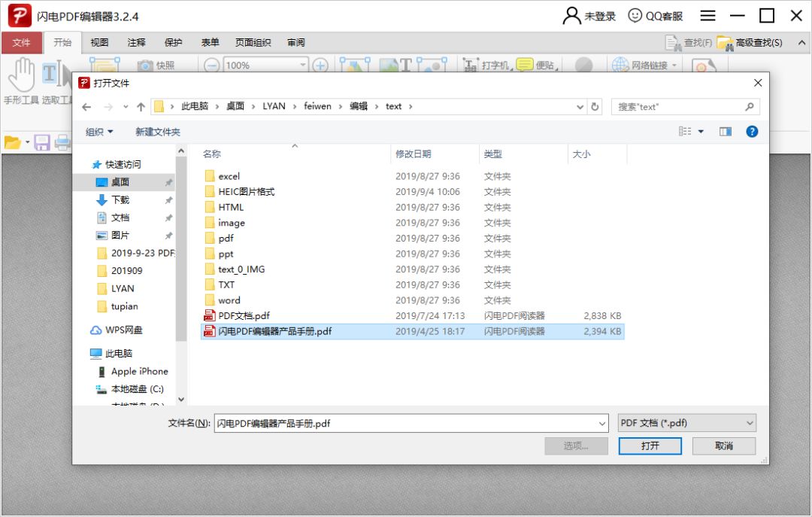This screenshot has height=517, width=812.
Task: Click the zoom out minus icon
Action: (211, 65)
